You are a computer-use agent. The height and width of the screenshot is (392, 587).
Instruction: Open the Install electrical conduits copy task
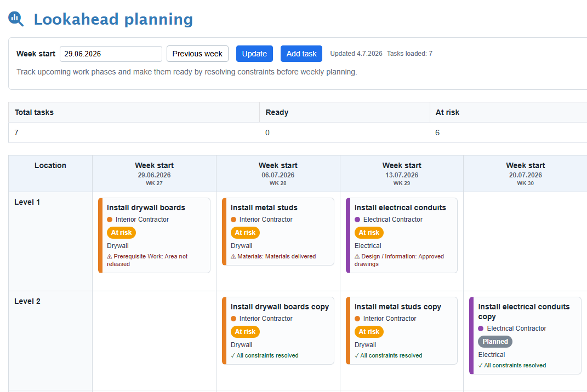point(525,336)
